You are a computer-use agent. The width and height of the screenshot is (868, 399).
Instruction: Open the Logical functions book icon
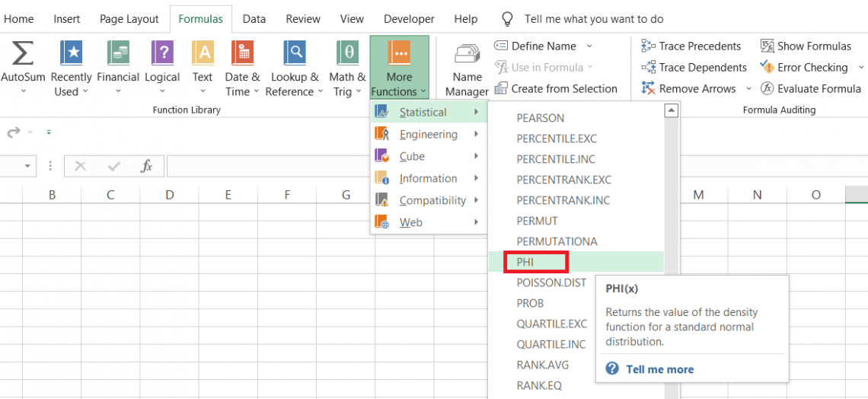pyautogui.click(x=162, y=53)
